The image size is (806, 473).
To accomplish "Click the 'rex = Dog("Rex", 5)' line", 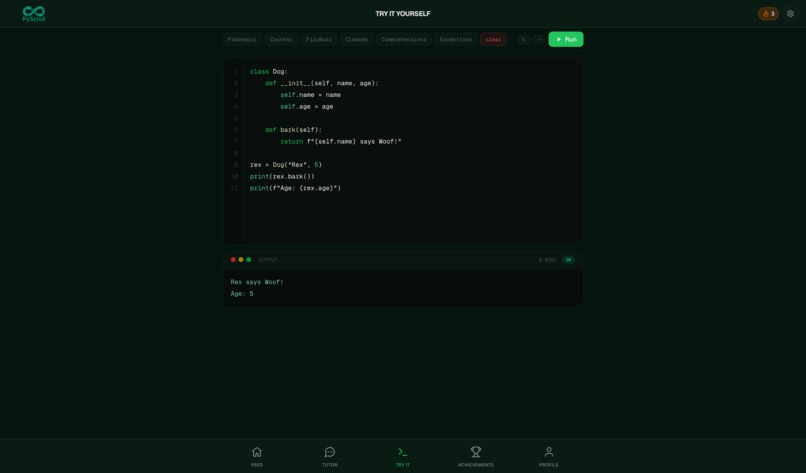I will (x=286, y=165).
